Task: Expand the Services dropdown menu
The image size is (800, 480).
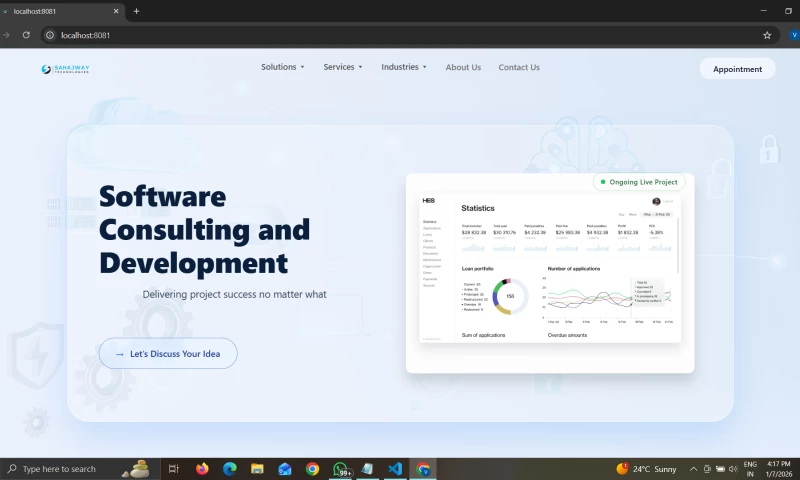Action: (x=343, y=67)
